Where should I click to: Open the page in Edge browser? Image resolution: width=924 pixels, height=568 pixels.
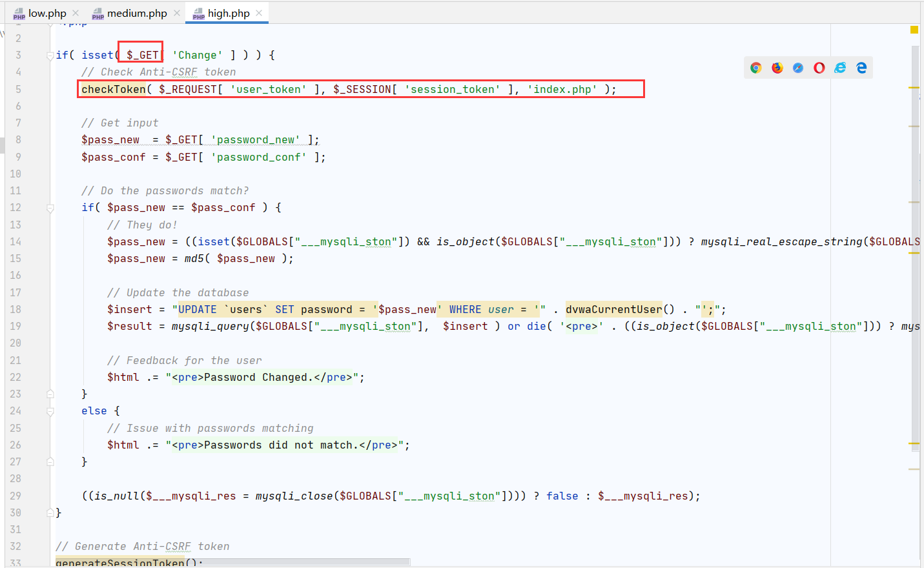pos(861,68)
